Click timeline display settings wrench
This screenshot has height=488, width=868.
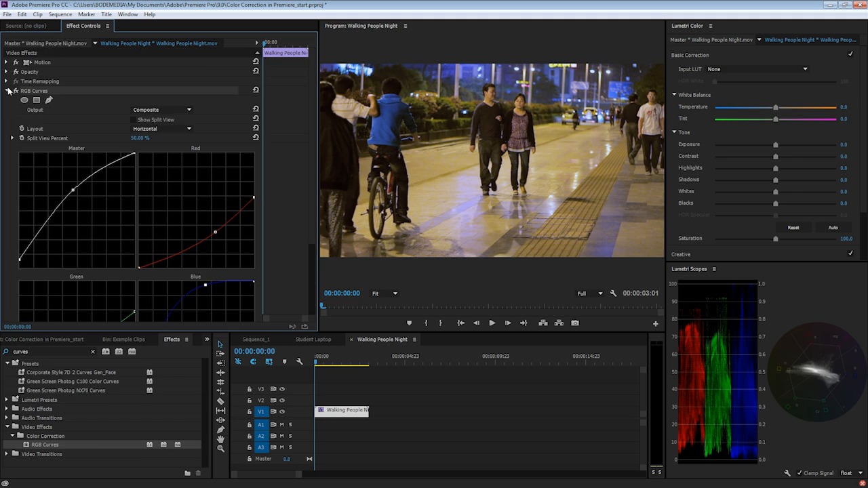tap(300, 362)
